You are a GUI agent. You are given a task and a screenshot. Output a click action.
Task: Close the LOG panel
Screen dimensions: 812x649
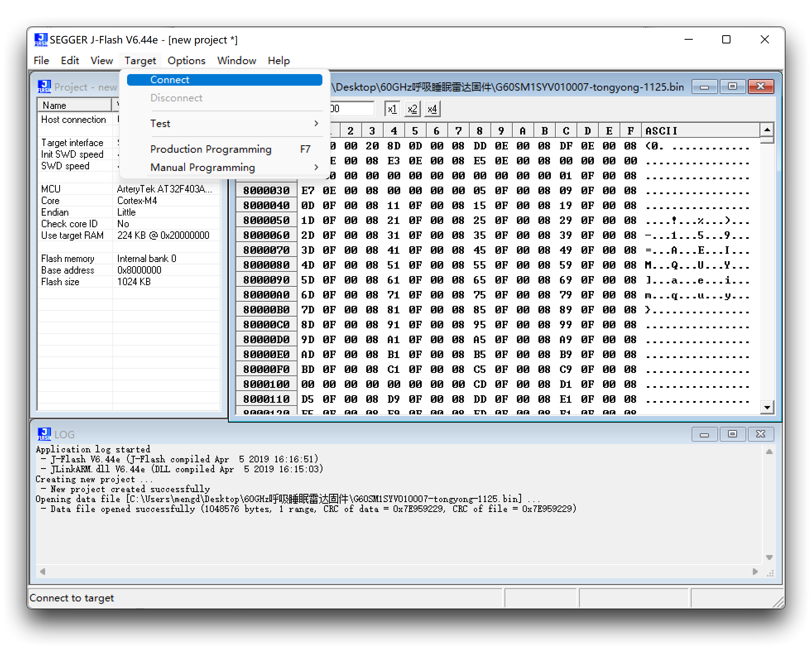click(x=761, y=434)
